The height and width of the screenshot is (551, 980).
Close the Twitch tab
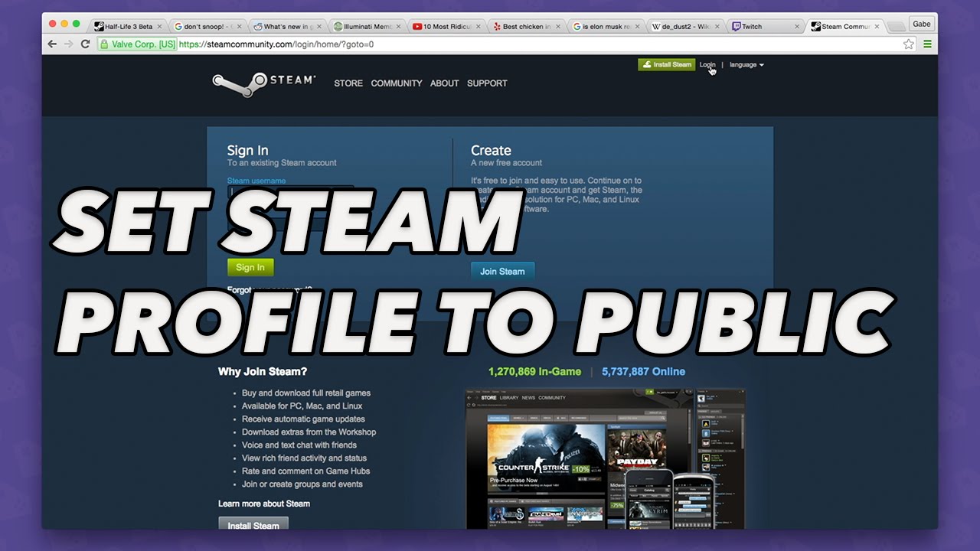796,27
